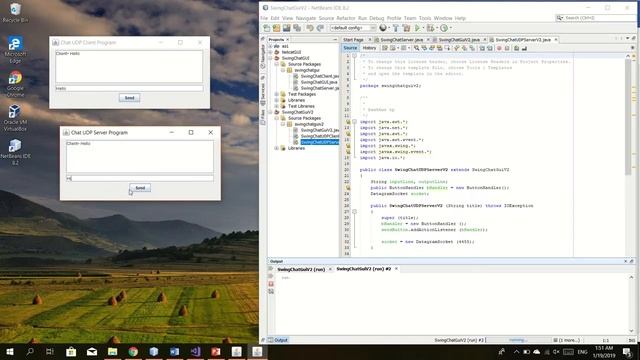
Task: Click the Profile Project icon
Action: point(444,28)
